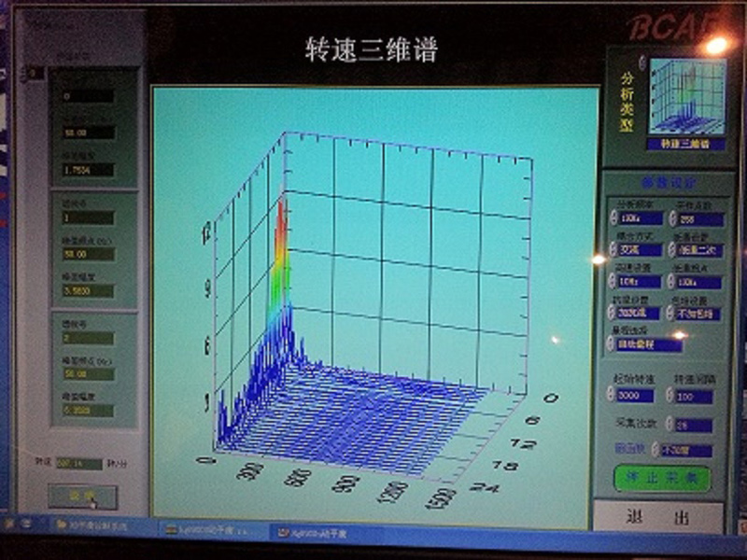Click the 3D spectrum analysis type thumbnail
The width and height of the screenshot is (747, 560).
687,96
